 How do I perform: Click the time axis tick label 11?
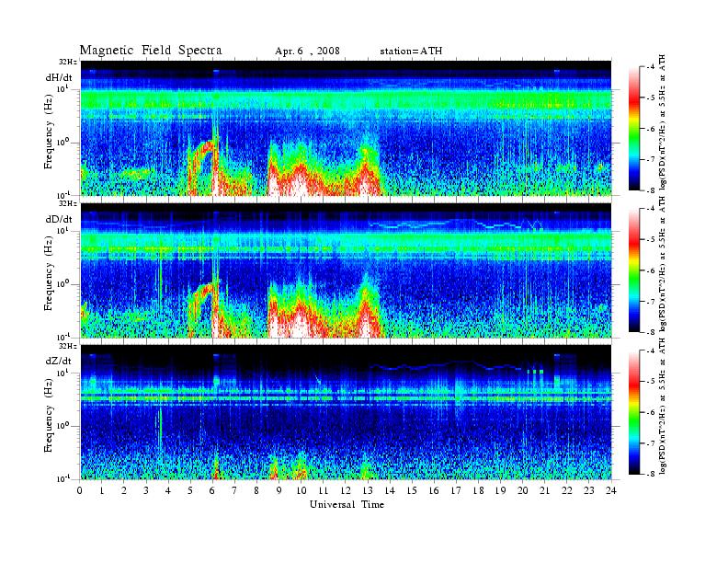(x=324, y=490)
